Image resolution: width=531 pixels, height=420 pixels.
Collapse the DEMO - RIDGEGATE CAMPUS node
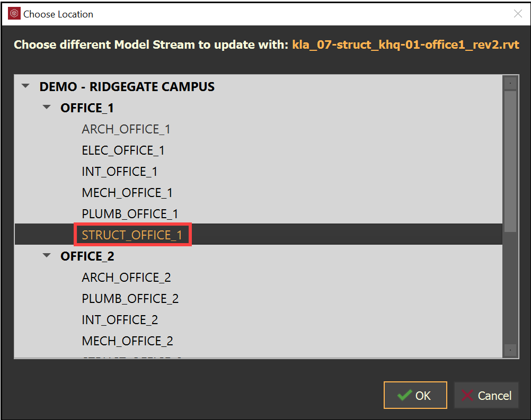coord(25,86)
